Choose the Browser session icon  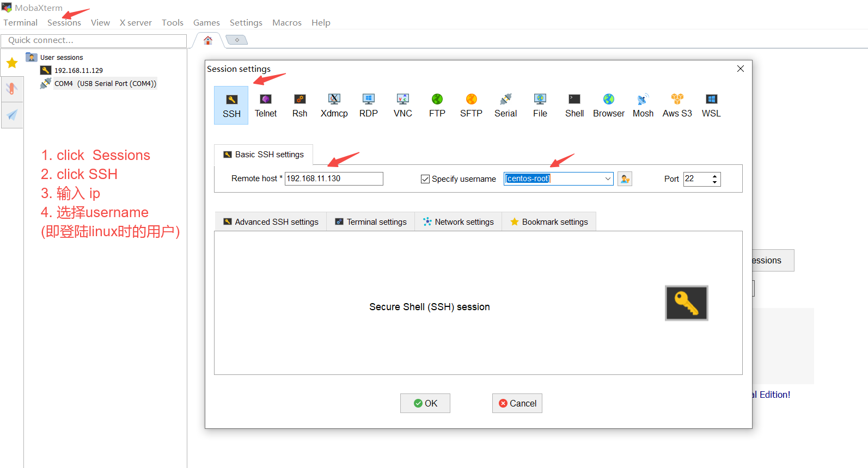(x=609, y=106)
